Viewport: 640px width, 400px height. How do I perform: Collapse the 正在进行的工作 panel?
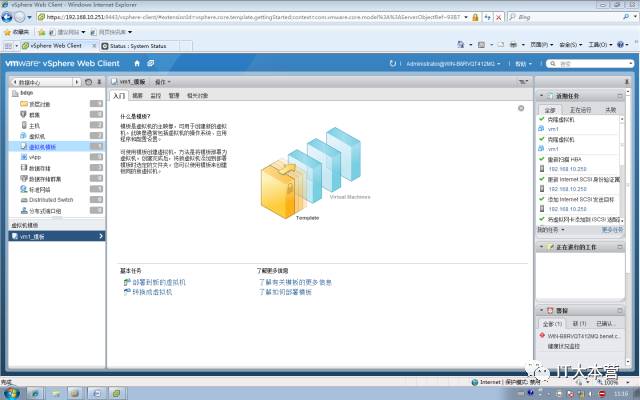pyautogui.click(x=542, y=247)
